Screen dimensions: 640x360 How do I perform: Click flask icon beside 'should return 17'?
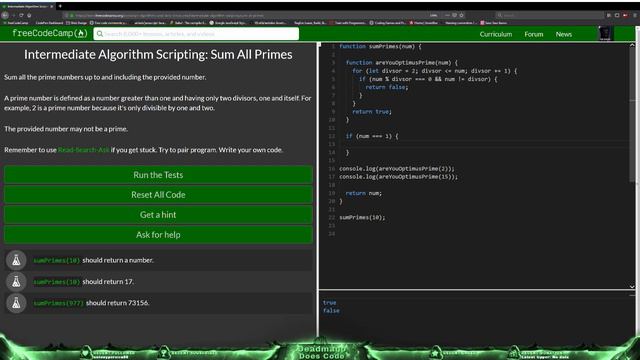pyautogui.click(x=16, y=282)
